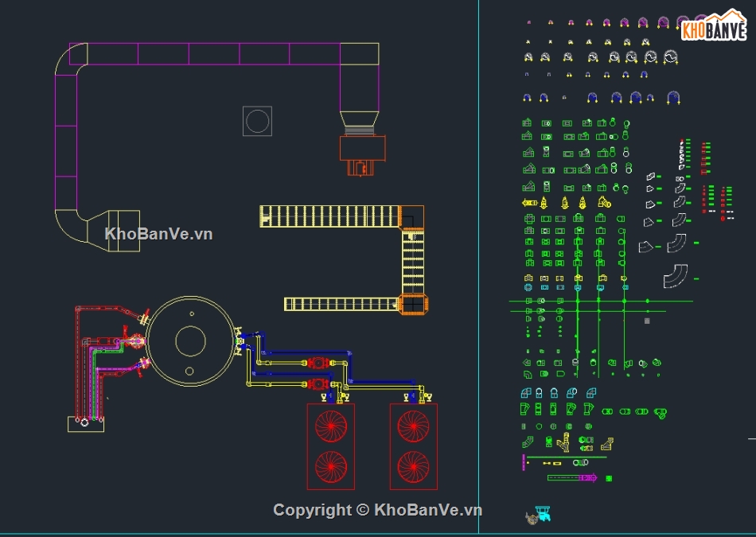
Task: Select the upper fan of the left condenser unit
Action: click(331, 426)
